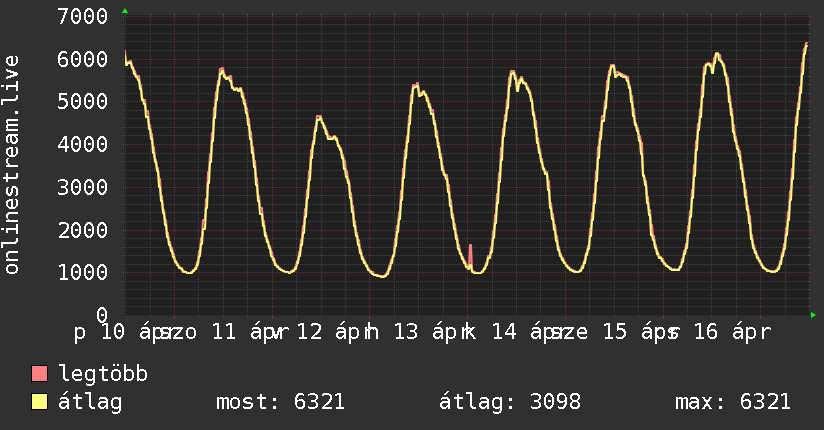The height and width of the screenshot is (430, 824).
Task: Click the 'max: 6321' statistic
Action: (x=733, y=402)
